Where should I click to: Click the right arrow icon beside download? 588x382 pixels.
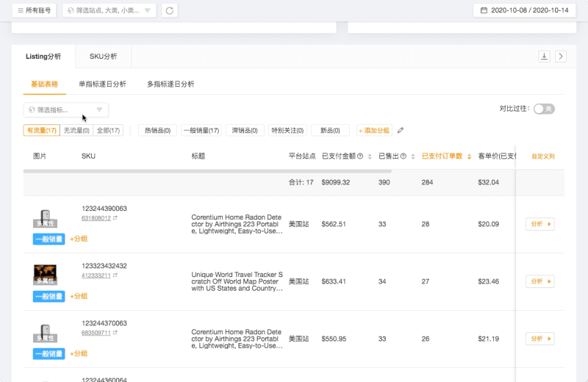point(560,57)
